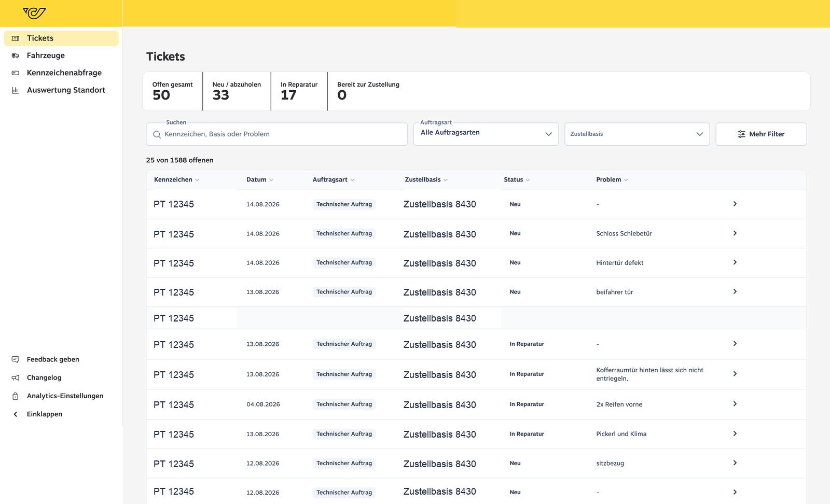Click In Reparatur status of Pickerl und Klima row

tap(527, 434)
